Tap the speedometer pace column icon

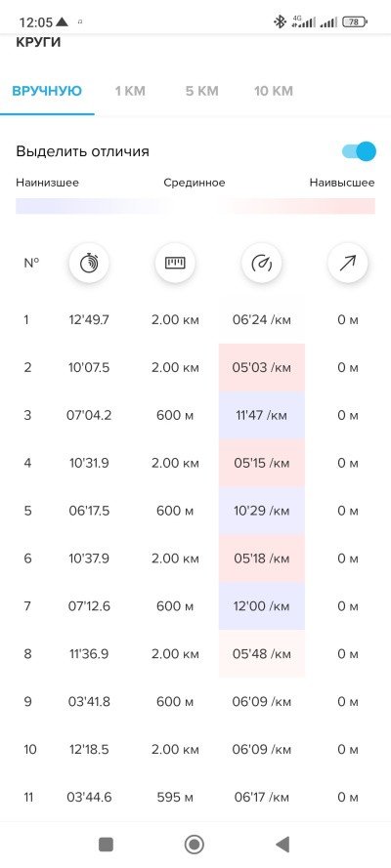[x=261, y=263]
